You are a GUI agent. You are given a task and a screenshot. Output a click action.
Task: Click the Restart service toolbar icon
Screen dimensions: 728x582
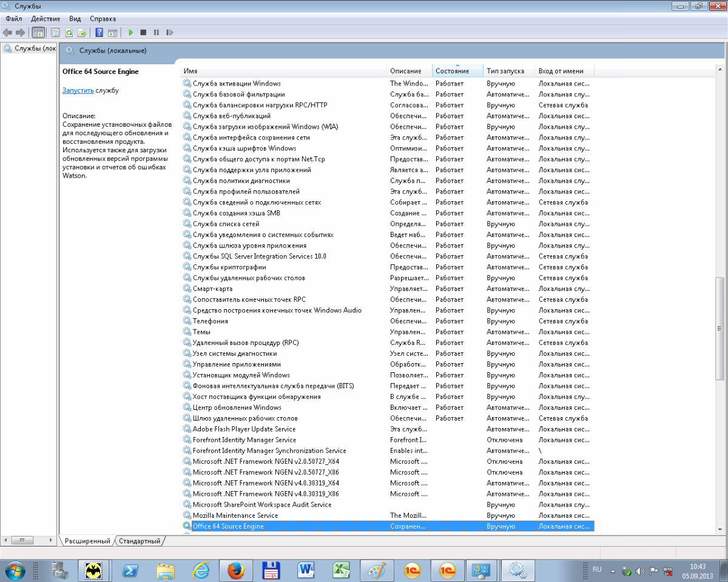tap(170, 32)
